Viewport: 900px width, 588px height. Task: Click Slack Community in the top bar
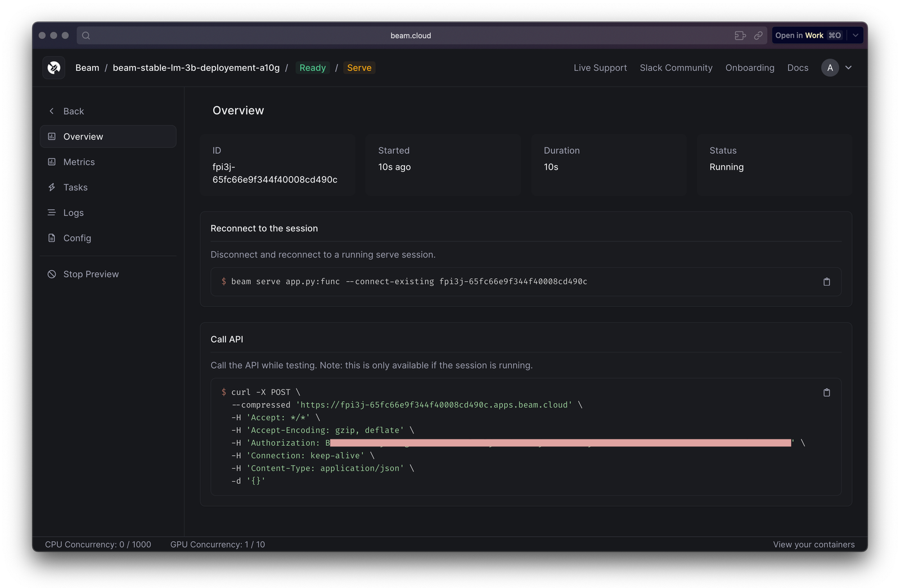point(676,67)
